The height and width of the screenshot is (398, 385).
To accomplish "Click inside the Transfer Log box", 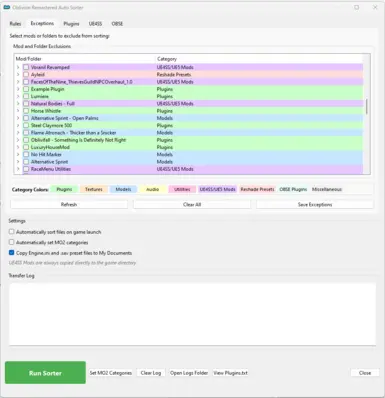I will (x=192, y=314).
